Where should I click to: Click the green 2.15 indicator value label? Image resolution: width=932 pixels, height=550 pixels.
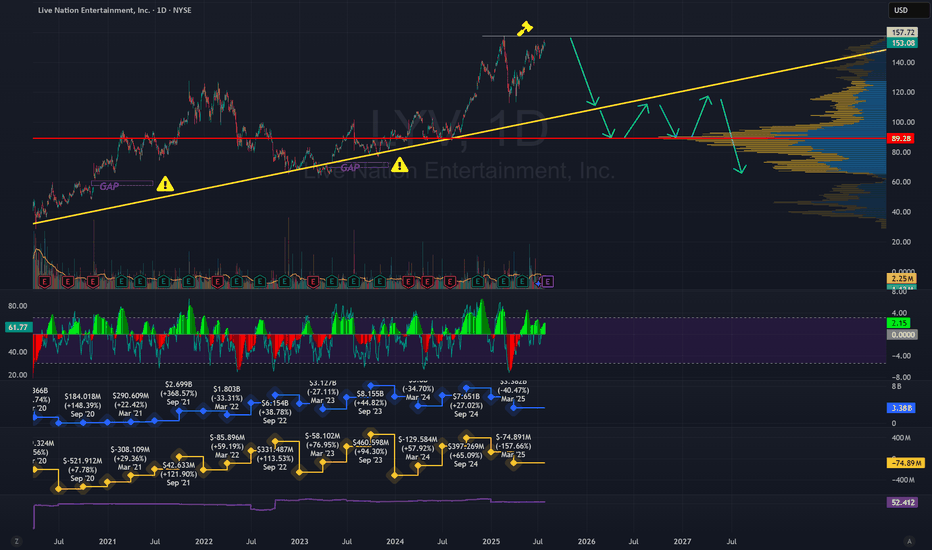[899, 323]
